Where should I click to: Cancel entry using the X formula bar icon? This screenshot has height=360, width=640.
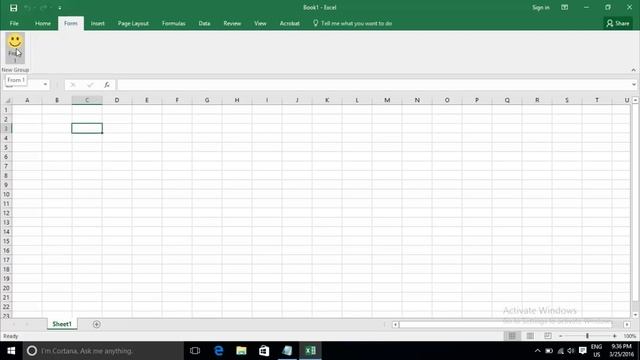coord(73,85)
